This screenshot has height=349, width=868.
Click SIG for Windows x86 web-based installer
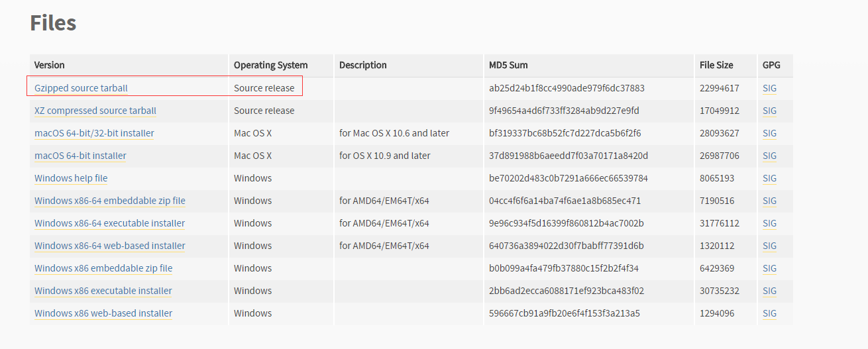(x=769, y=313)
